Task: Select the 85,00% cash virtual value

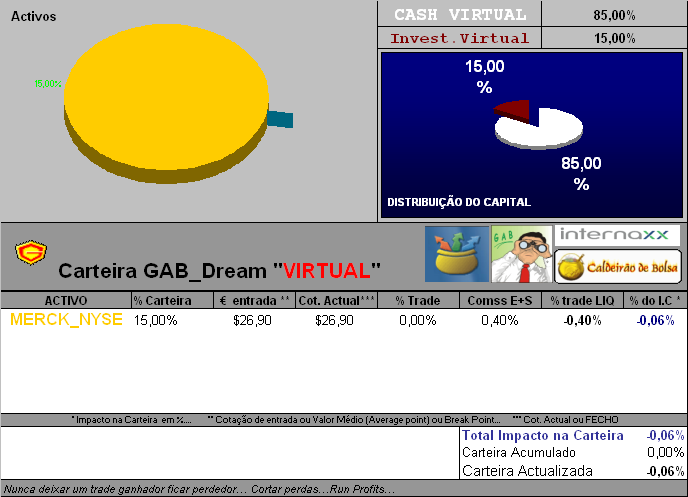Action: coord(614,15)
